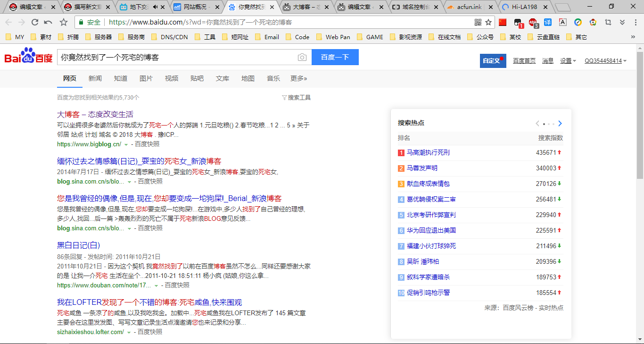Switch to the 贴吧 search tab
Screen dimensions: 644x344
click(x=197, y=78)
